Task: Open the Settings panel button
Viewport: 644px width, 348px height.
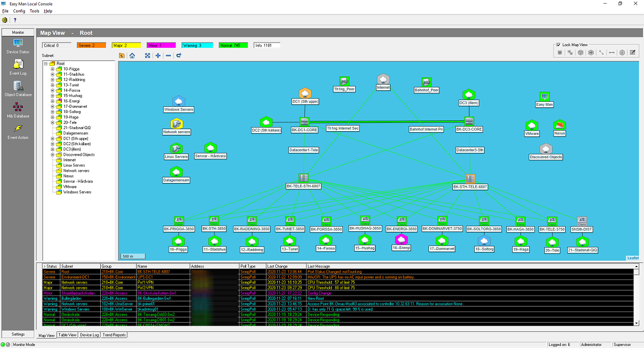Action: [18, 334]
